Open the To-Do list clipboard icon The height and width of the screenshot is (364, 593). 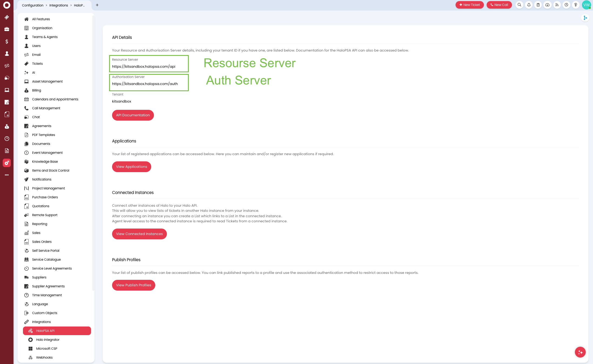pyautogui.click(x=538, y=5)
